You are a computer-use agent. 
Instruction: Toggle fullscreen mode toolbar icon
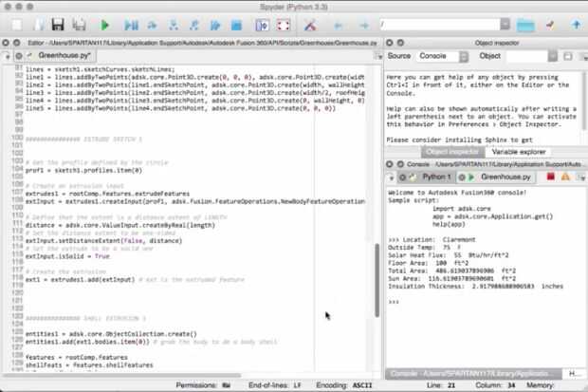pos(284,26)
